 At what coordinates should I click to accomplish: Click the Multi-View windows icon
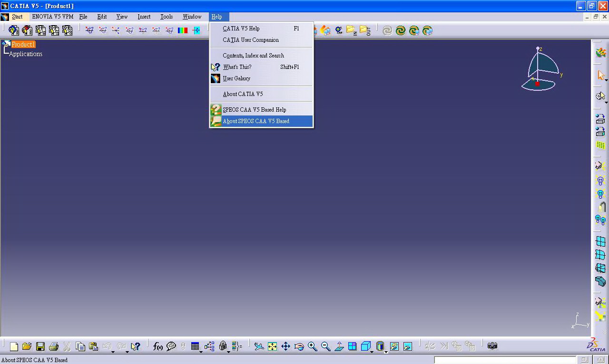pyautogui.click(x=352, y=346)
